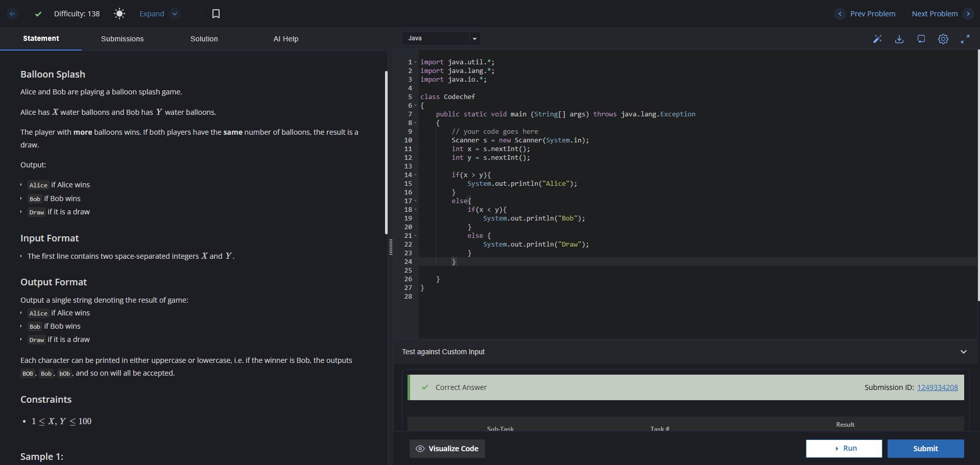Bookmark this problem
The width and height of the screenshot is (980, 465).
click(x=216, y=14)
